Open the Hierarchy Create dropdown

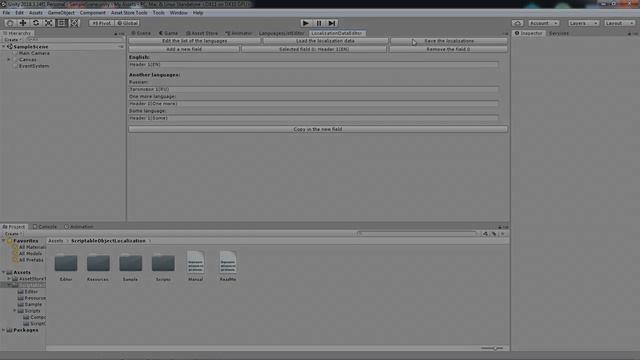[x=13, y=40]
